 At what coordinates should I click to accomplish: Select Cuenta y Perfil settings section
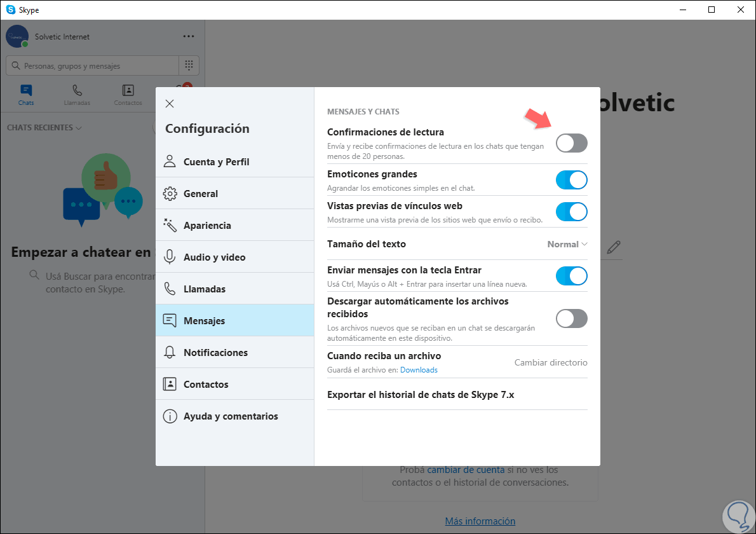235,161
